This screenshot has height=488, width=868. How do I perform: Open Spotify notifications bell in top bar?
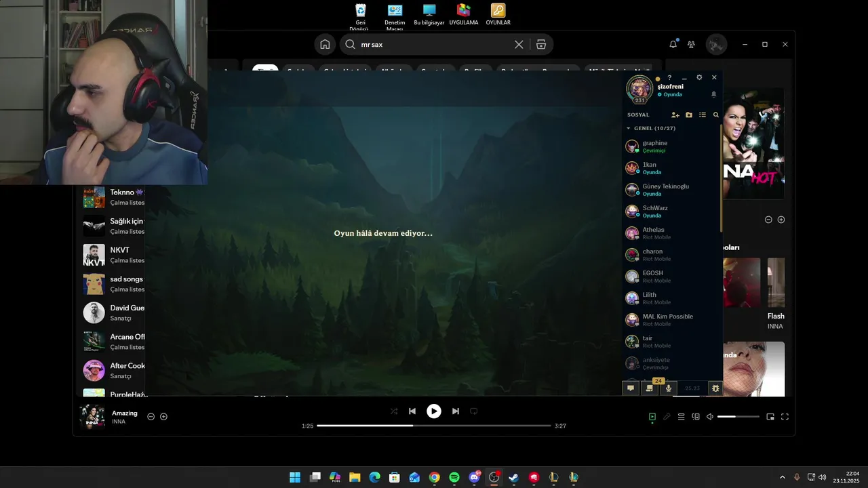click(x=673, y=44)
